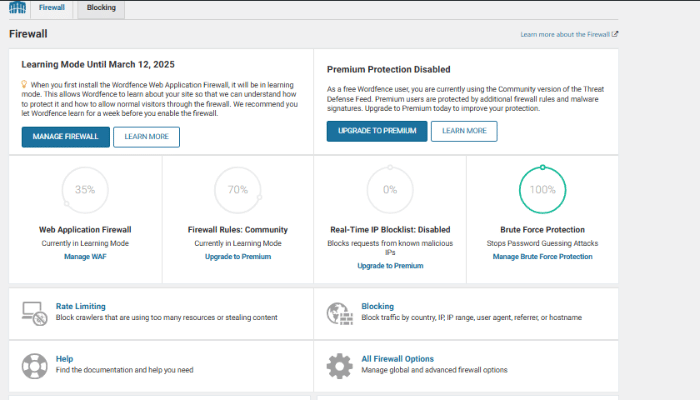Click Learn More under Premium Protection Disabled
The width and height of the screenshot is (700, 400).
[464, 131]
